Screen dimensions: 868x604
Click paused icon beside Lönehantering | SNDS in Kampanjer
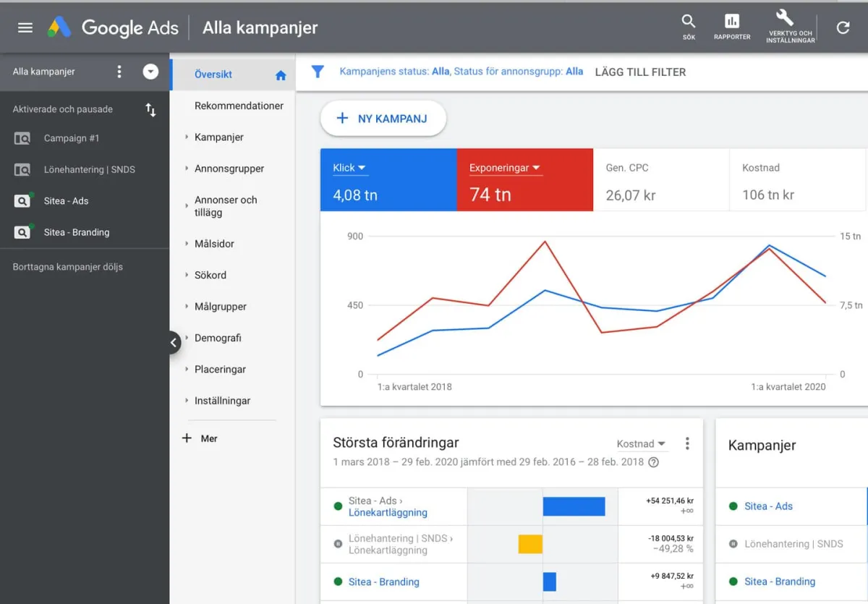point(733,544)
